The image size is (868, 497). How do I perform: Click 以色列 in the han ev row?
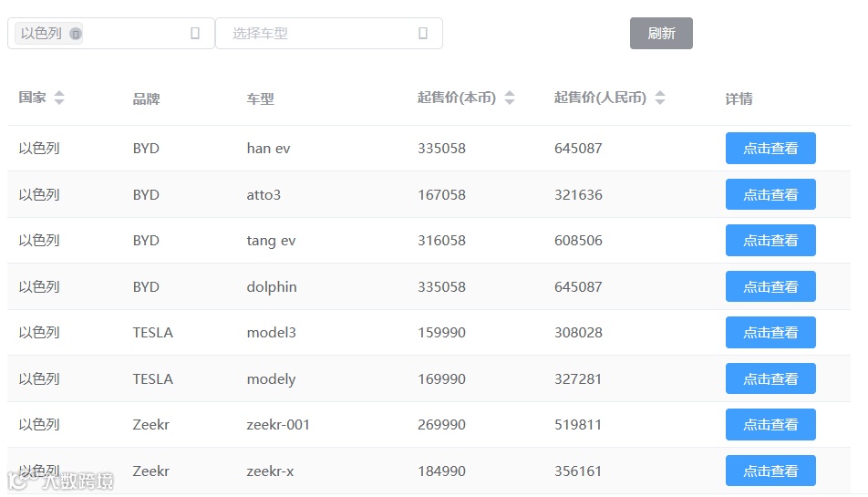click(x=38, y=149)
